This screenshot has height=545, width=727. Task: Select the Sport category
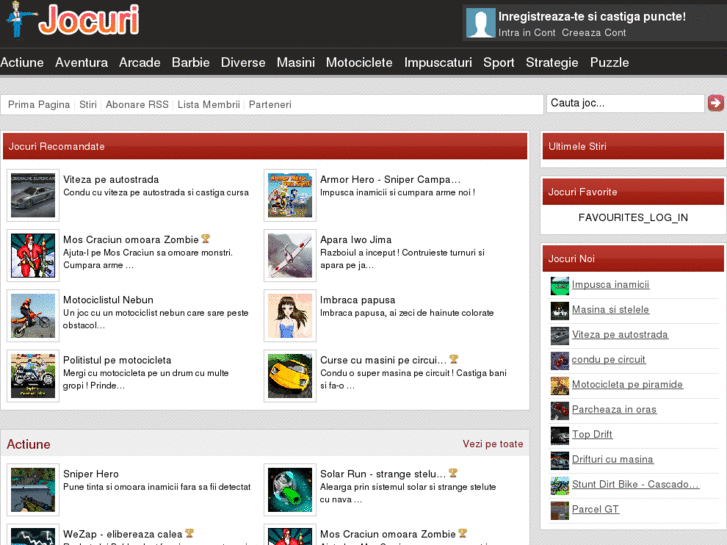498,62
